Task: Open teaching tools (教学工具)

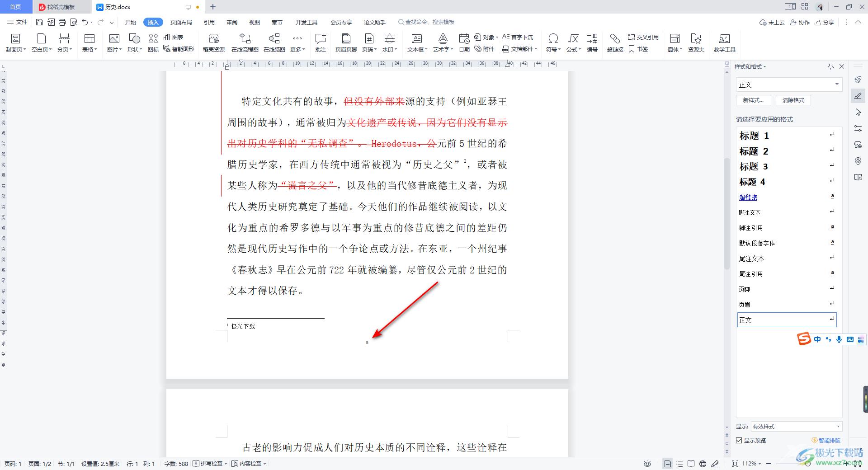Action: tap(724, 43)
